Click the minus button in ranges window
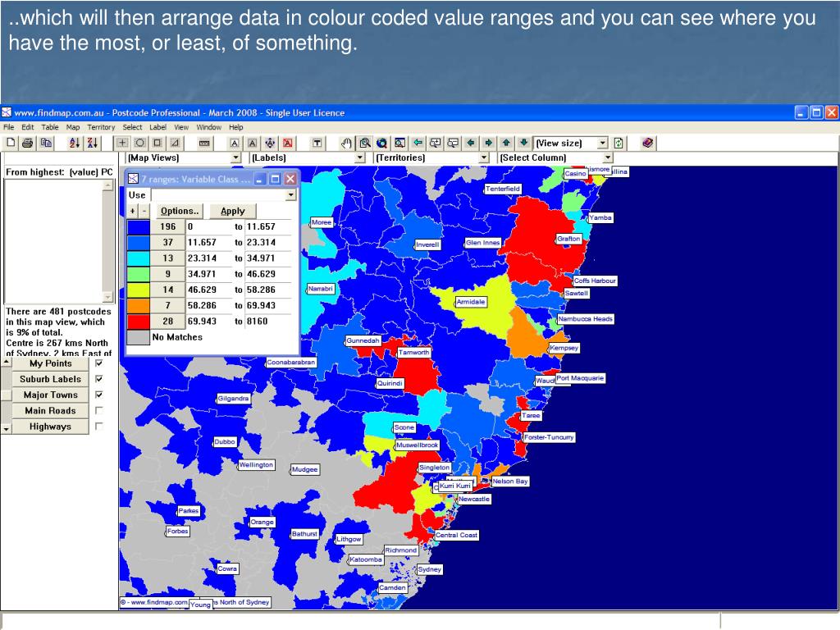 pyautogui.click(x=144, y=211)
